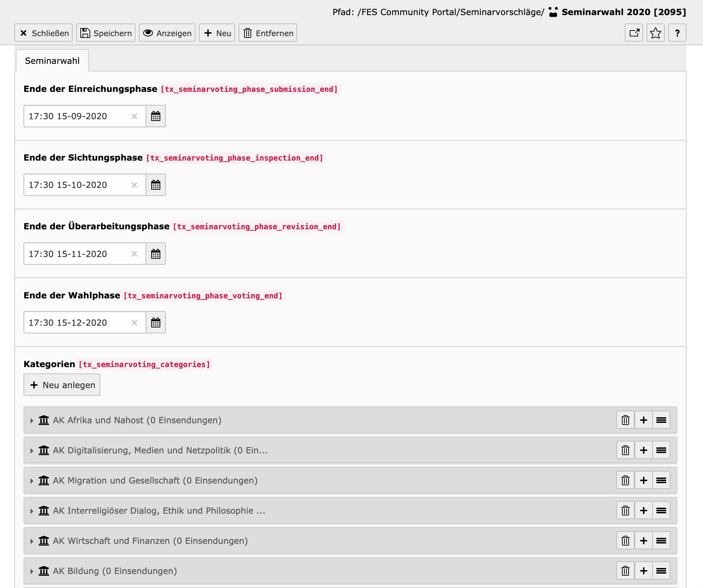Open sort options for AK Wirtschaft und Finanzen

661,540
